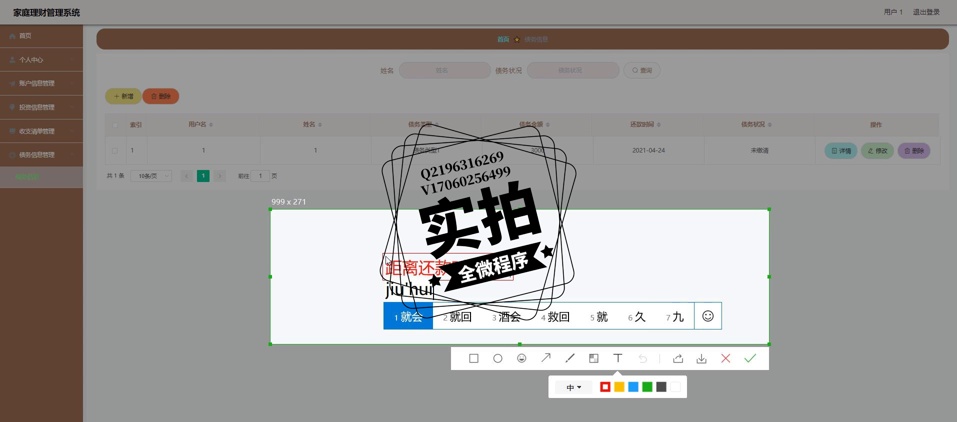Confirm the screenshot with green checkmark
Viewport: 957px width, 422px height.
click(750, 358)
